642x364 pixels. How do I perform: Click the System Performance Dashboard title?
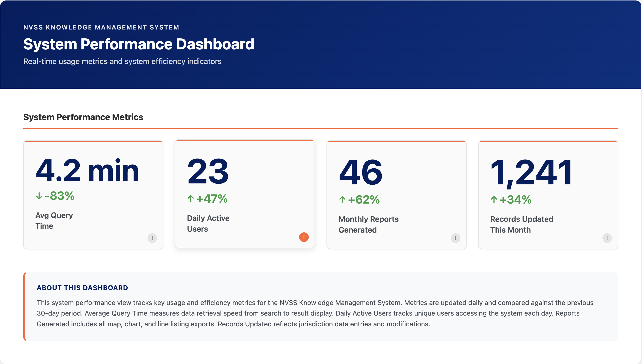(139, 44)
